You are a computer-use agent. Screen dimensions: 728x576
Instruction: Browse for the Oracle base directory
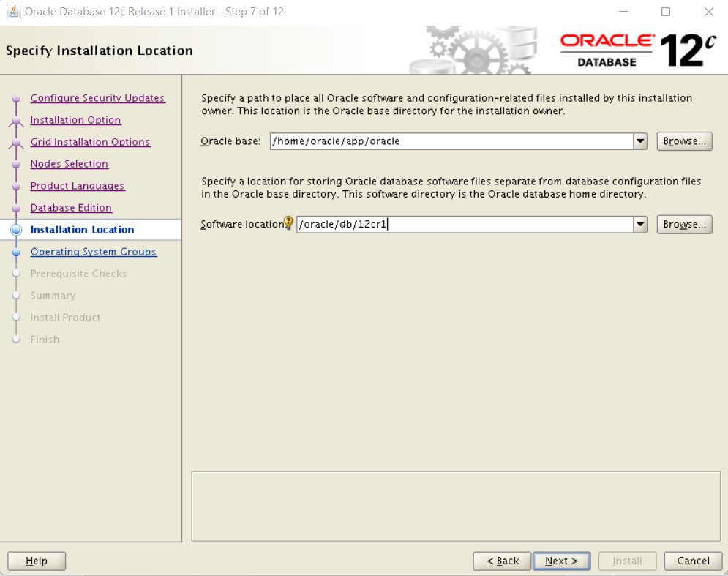tap(684, 141)
